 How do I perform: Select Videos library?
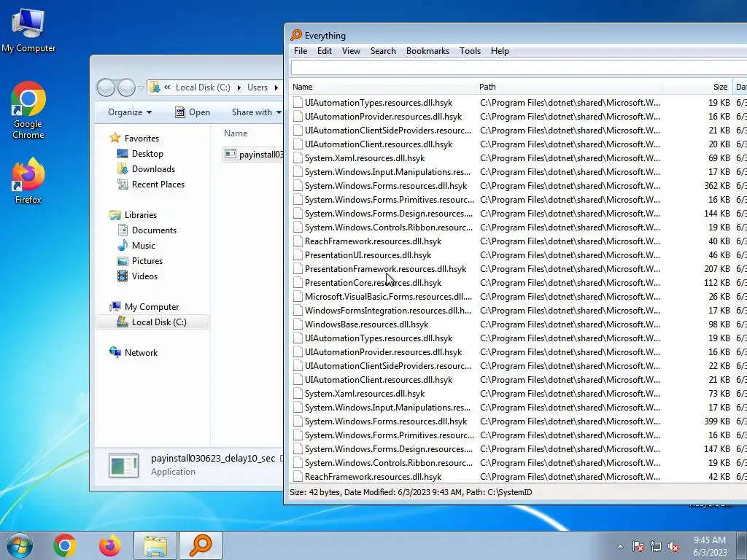(137, 276)
